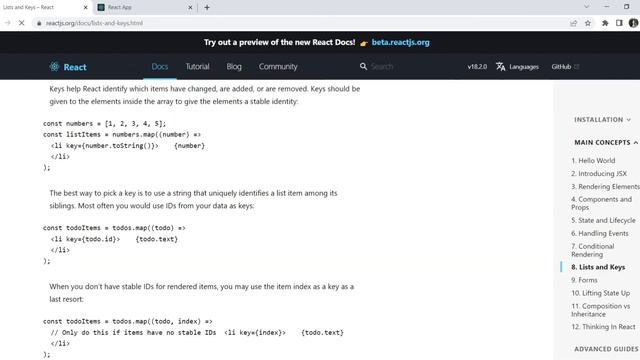The width and height of the screenshot is (640, 360).
Task: Open the tab search chevron in title bar
Action: point(587,7)
